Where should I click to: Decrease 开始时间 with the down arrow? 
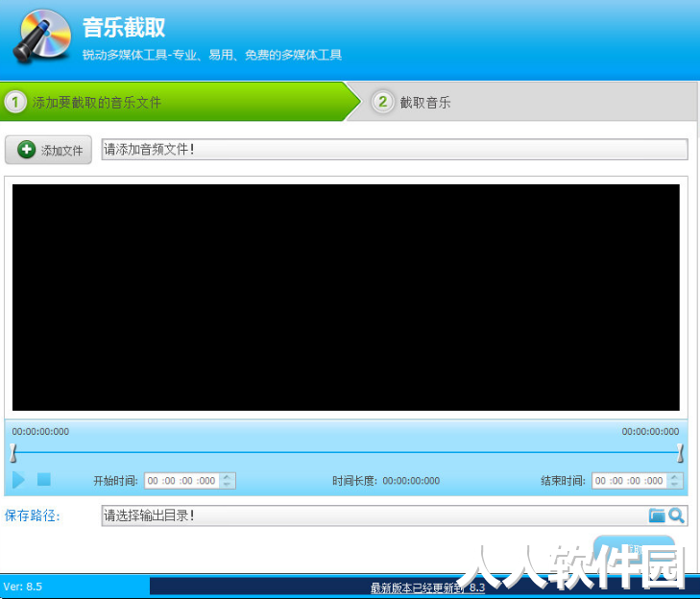tap(228, 485)
